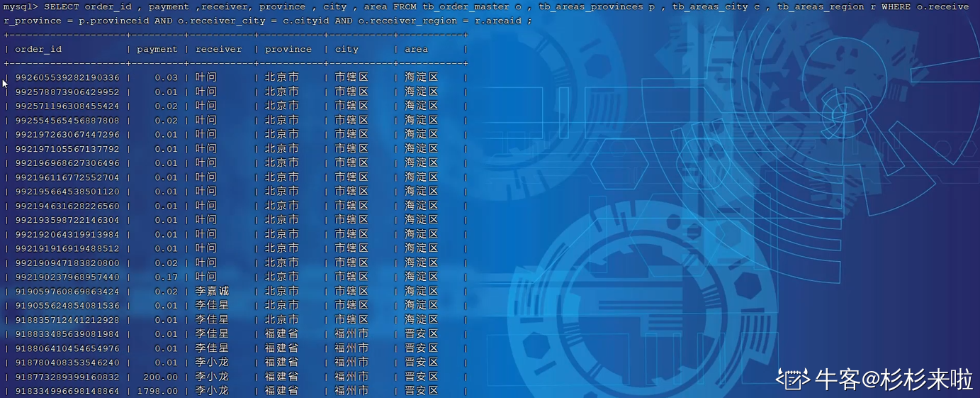Select order id 992196968627306496

[67, 163]
